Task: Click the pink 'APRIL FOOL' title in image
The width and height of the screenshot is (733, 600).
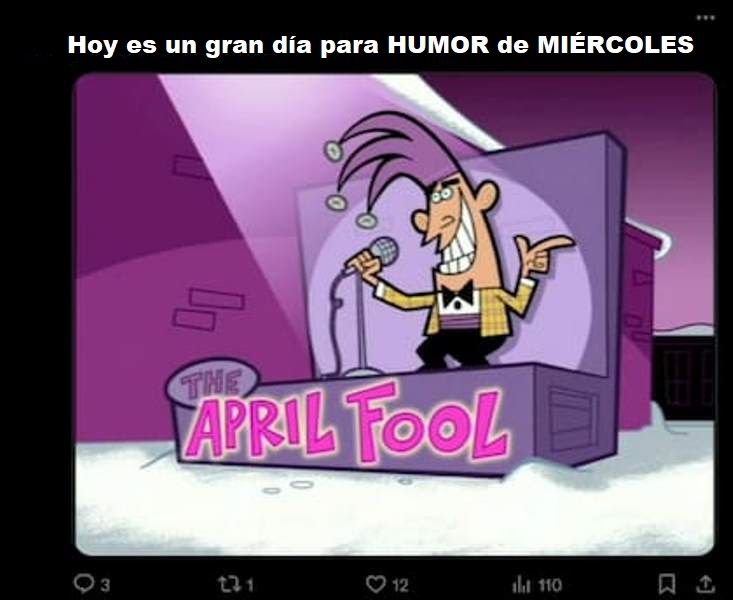Action: coord(345,422)
